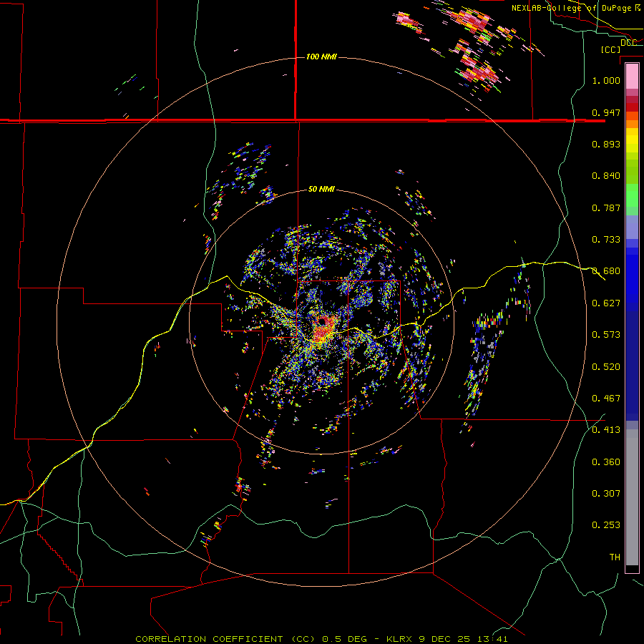Click the "0.5 DEG" elevation text in footer

point(345,639)
